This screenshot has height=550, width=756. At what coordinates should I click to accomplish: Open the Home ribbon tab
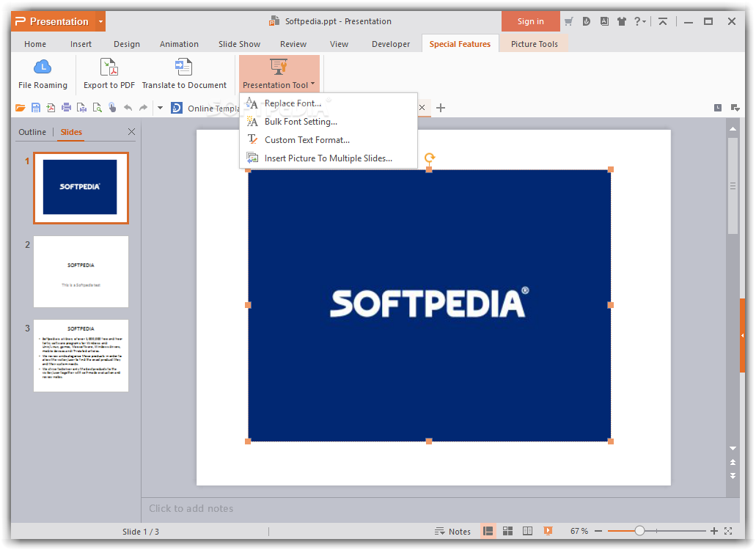click(35, 44)
